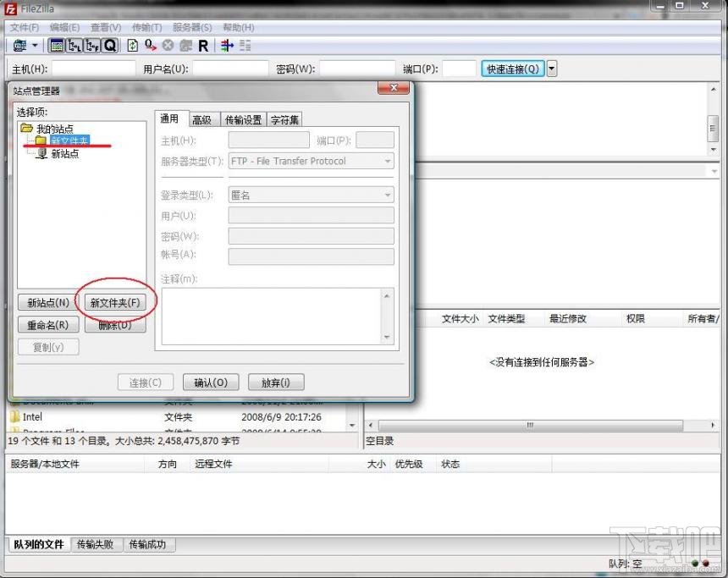The height and width of the screenshot is (578, 728).
Task: Click the 用户(U) field in site manager
Action: pos(311,216)
